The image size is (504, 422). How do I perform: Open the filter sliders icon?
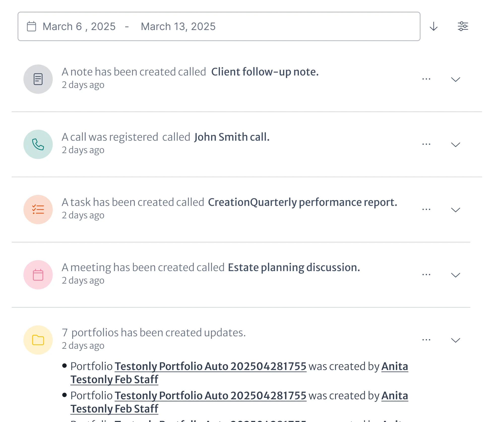[x=463, y=26]
